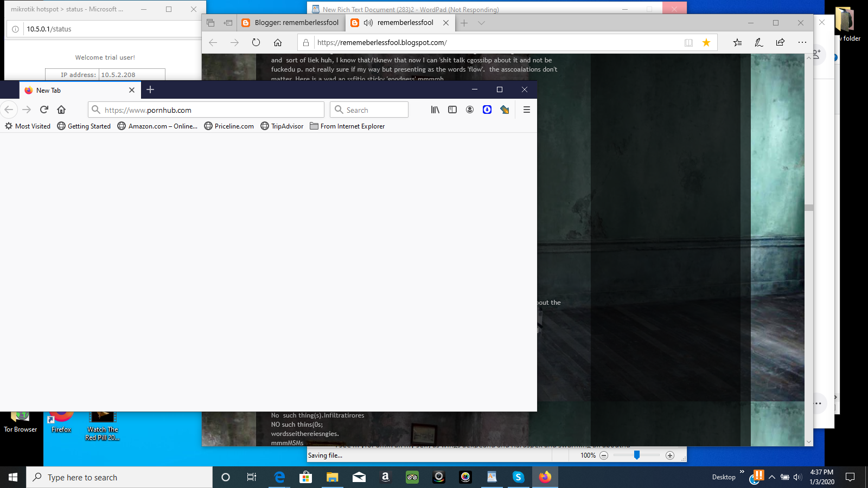Screen dimensions: 868x488
Task: Go forward in Firefox history
Action: 27,110
